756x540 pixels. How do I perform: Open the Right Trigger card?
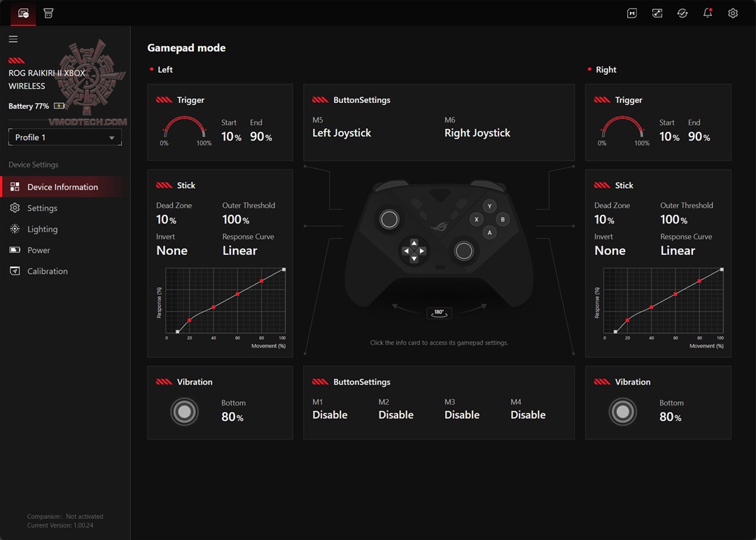coord(658,123)
